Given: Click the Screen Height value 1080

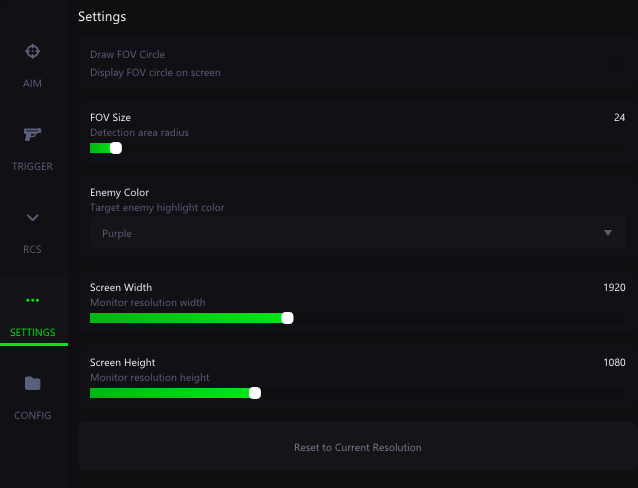Looking at the screenshot, I should click(x=614, y=363).
